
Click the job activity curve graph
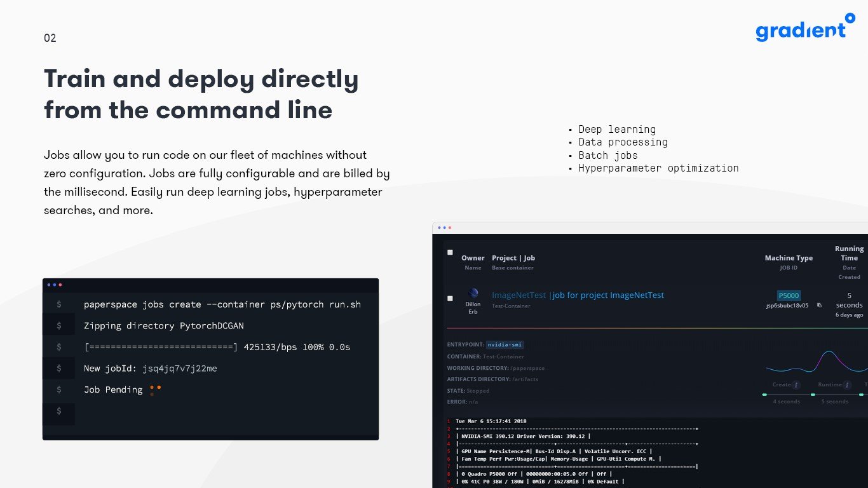[x=817, y=362]
